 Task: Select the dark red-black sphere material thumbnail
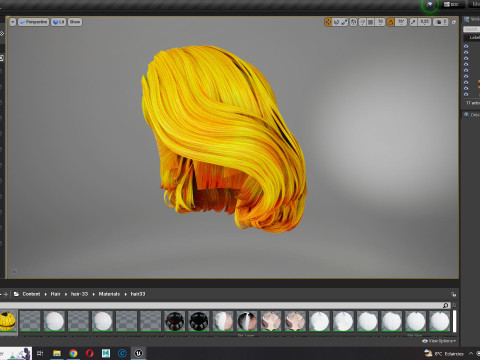point(174,321)
